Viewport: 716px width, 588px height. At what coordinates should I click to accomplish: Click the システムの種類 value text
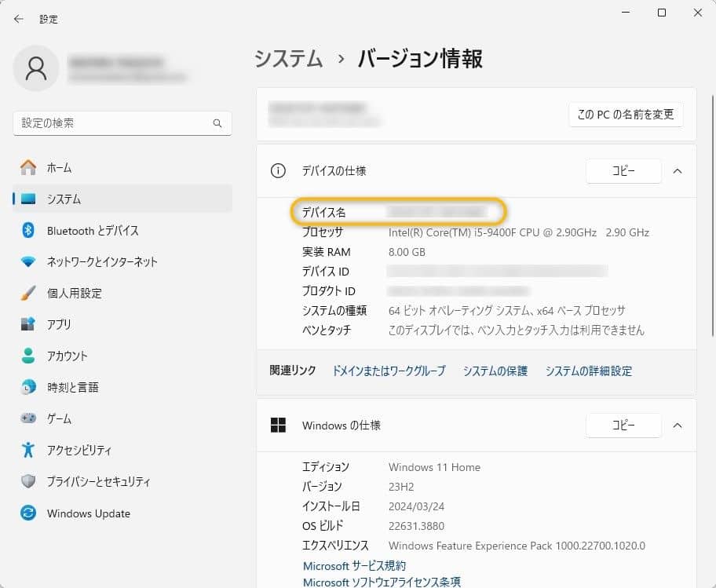click(506, 311)
